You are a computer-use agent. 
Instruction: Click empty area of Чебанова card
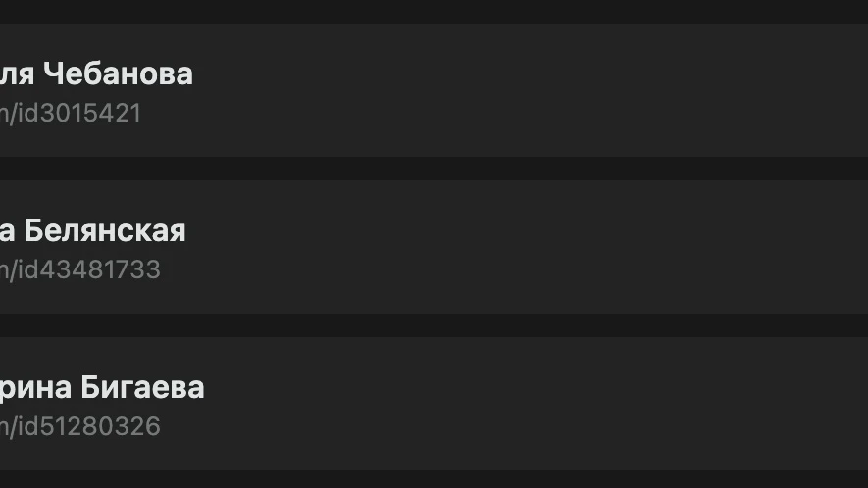tap(526, 90)
